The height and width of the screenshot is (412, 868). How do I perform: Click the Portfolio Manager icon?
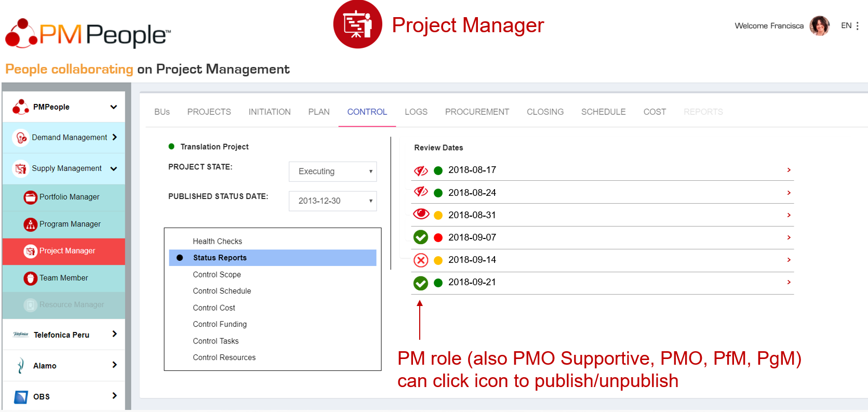point(31,197)
